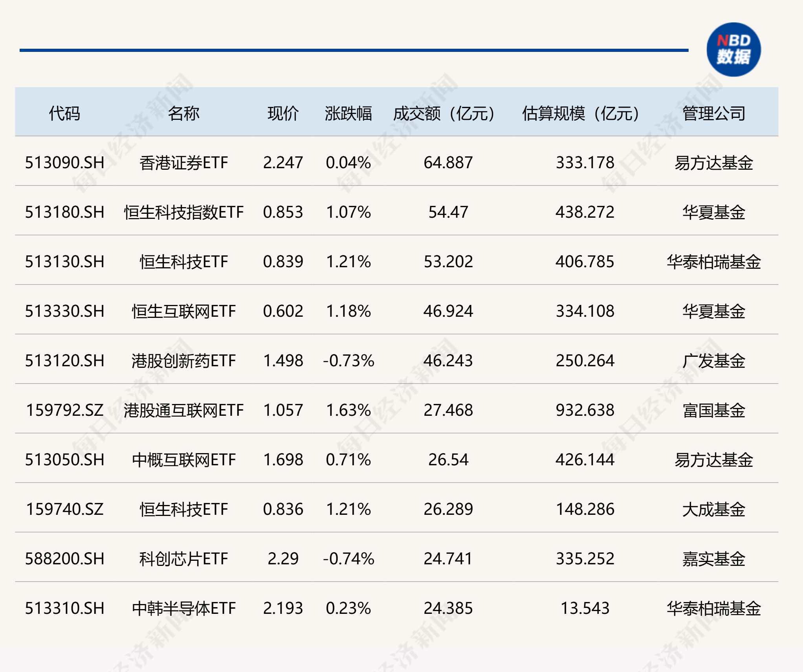This screenshot has height=672, width=803.
Task: Click the 富国基金 manager cell
Action: 713,410
